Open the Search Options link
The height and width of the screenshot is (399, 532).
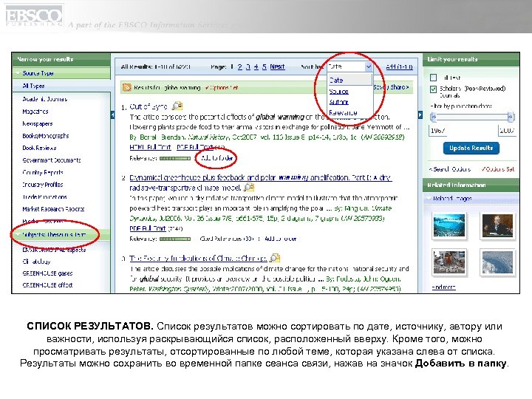click(450, 169)
